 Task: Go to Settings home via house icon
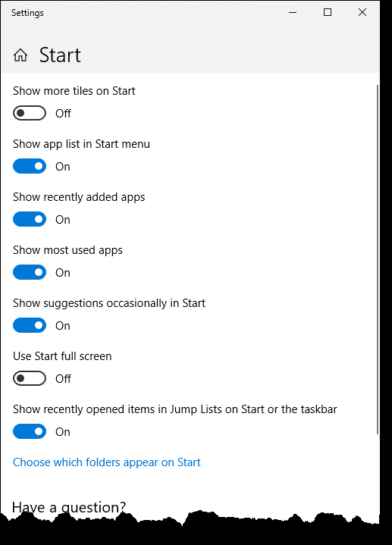click(x=20, y=55)
